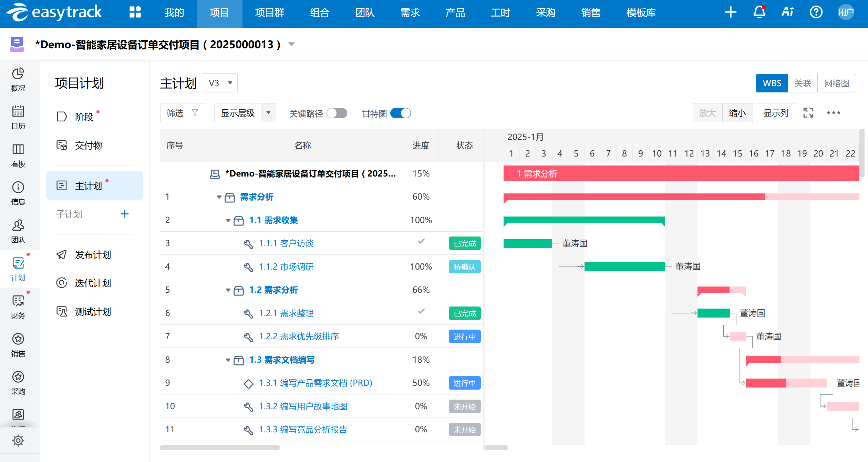Click the AI assistant icon
The image size is (868, 462).
787,12
